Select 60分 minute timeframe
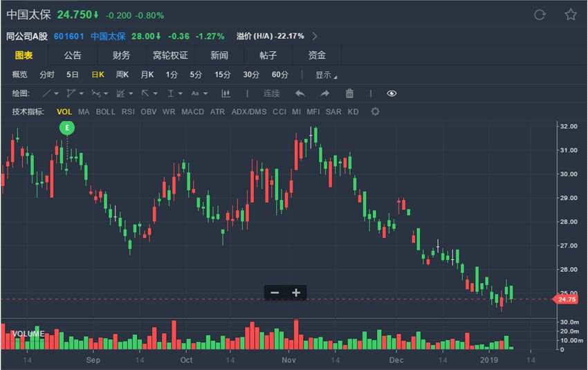The width and height of the screenshot is (588, 370). coord(279,75)
